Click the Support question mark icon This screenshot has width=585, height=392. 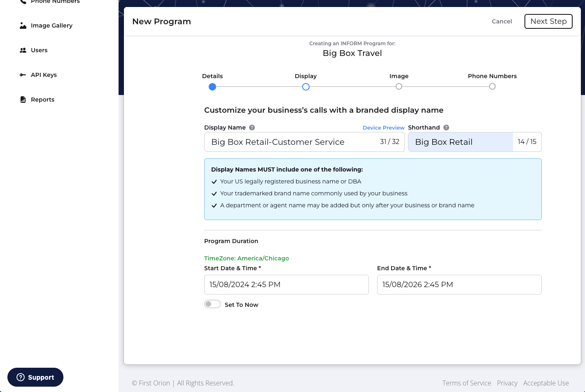point(21,377)
